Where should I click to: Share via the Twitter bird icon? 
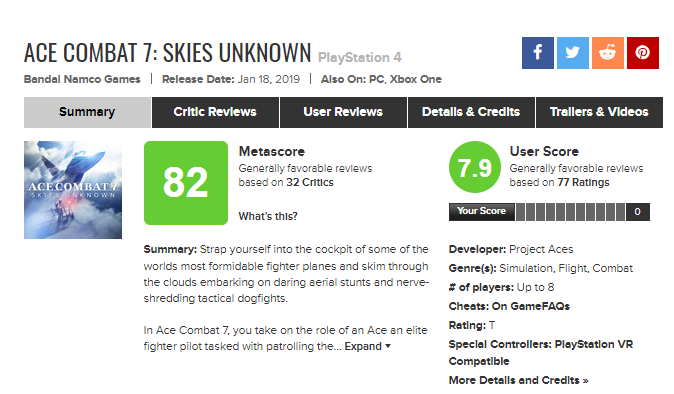pos(573,53)
